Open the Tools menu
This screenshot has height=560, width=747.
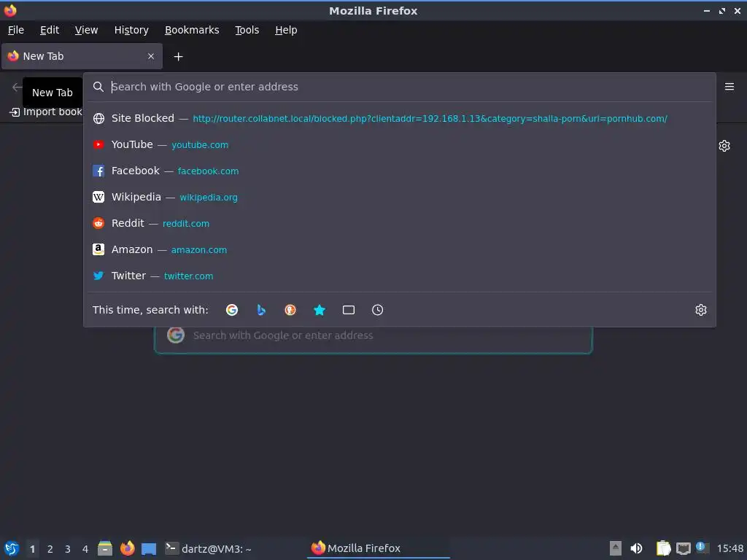247,30
